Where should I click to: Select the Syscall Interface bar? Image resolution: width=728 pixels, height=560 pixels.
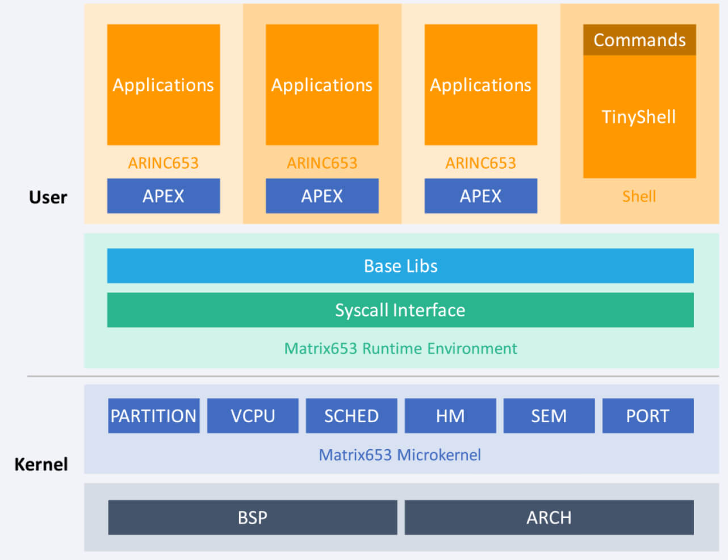click(x=400, y=310)
